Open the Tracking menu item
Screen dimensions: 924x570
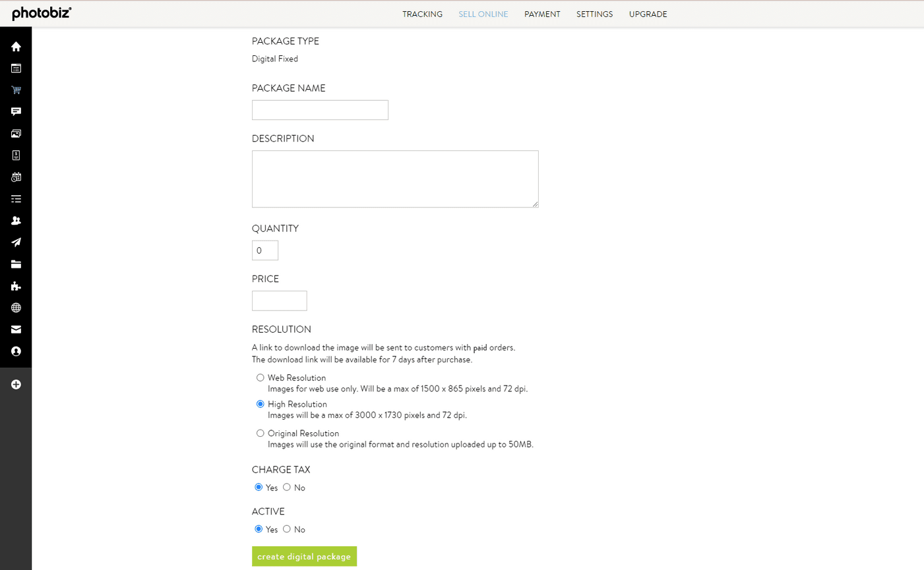[422, 14]
